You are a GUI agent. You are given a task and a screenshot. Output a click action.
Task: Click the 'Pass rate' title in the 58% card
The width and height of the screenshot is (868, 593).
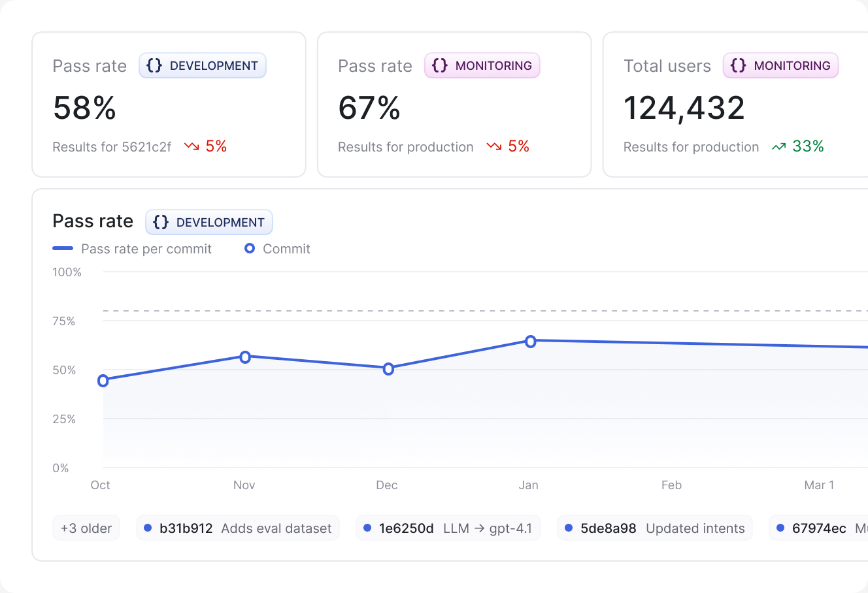pos(90,66)
